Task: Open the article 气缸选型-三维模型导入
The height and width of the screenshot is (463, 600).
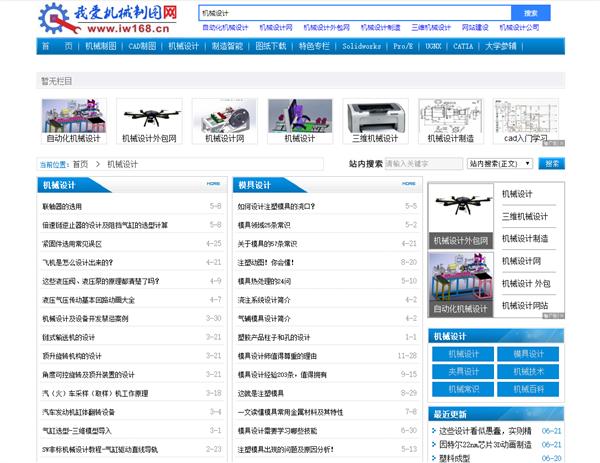Action: coord(77,431)
